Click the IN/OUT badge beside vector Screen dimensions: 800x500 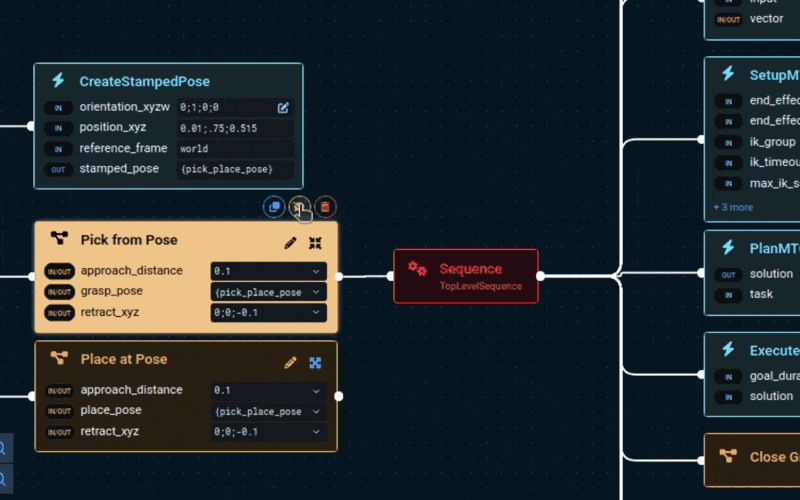tap(728, 19)
